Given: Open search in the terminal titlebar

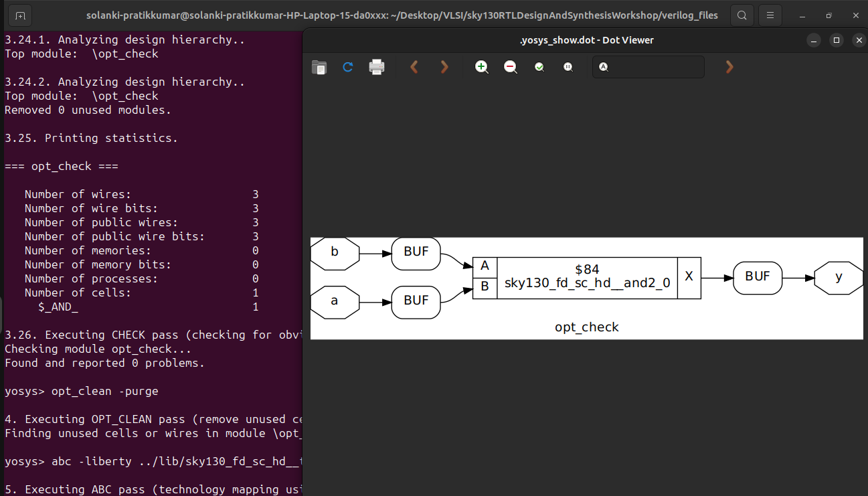Looking at the screenshot, I should [x=742, y=15].
